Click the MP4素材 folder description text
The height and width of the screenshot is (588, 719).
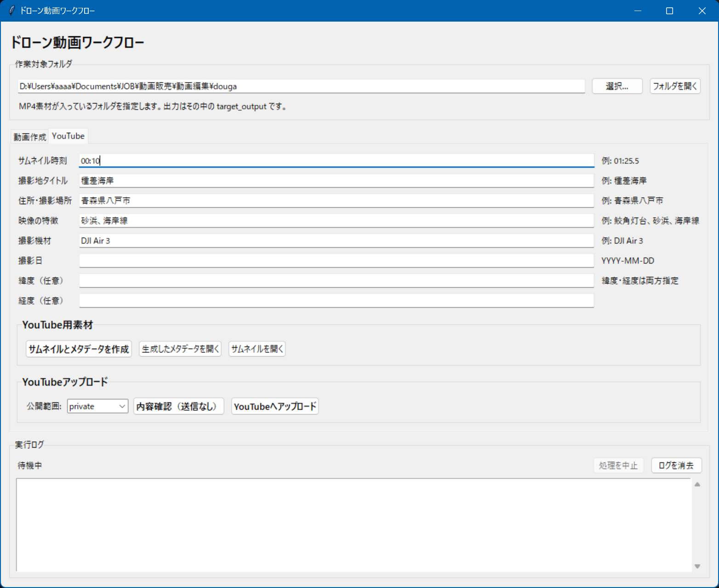click(153, 107)
